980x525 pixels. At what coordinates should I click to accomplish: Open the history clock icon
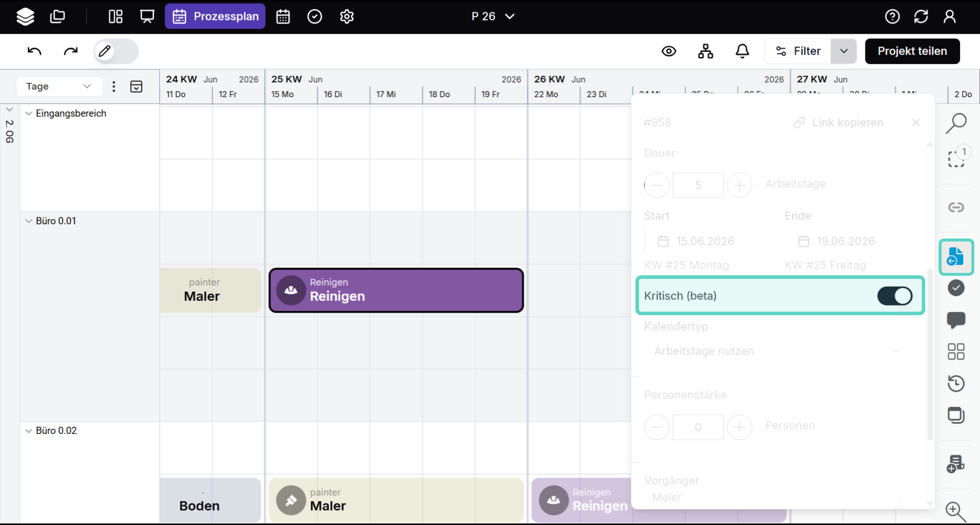coord(955,383)
